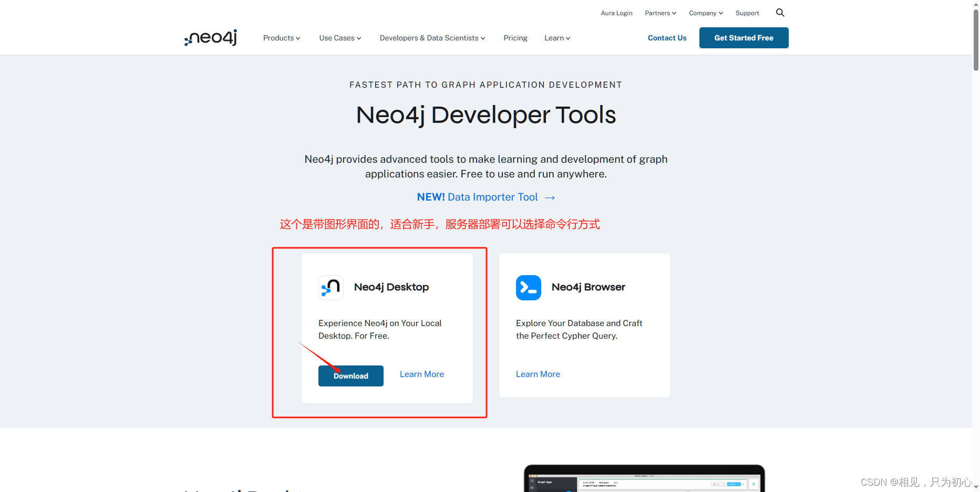The height and width of the screenshot is (492, 980).
Task: Go to Aura Login
Action: (616, 13)
